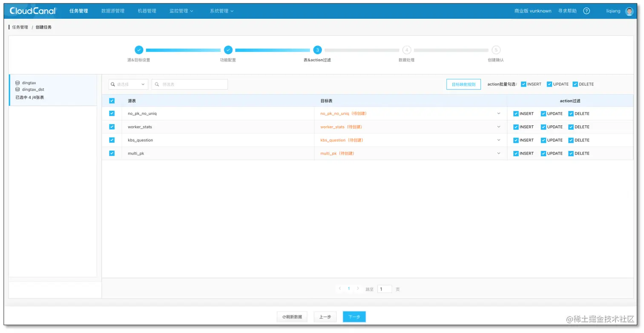Expand target table dropdown for no_pk_no_uniq
Image resolution: width=644 pixels, height=333 pixels.
pos(499,113)
